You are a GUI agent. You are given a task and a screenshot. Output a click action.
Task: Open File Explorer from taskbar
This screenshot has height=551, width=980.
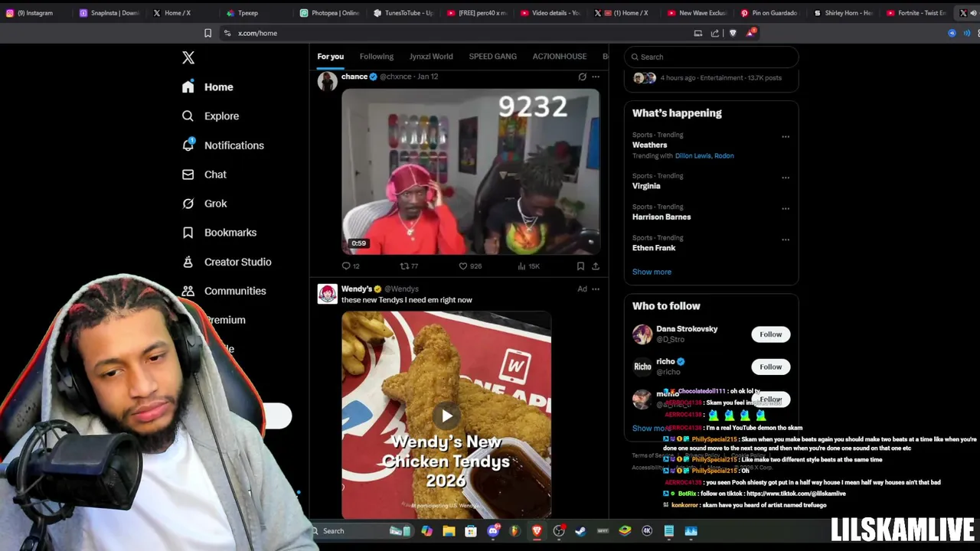[449, 531]
